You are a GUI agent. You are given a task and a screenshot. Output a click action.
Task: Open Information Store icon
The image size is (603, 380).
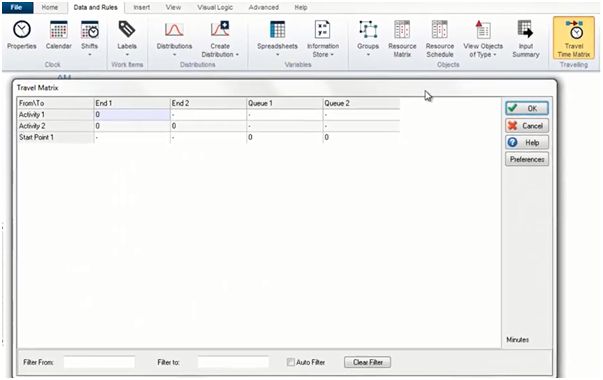(322, 30)
